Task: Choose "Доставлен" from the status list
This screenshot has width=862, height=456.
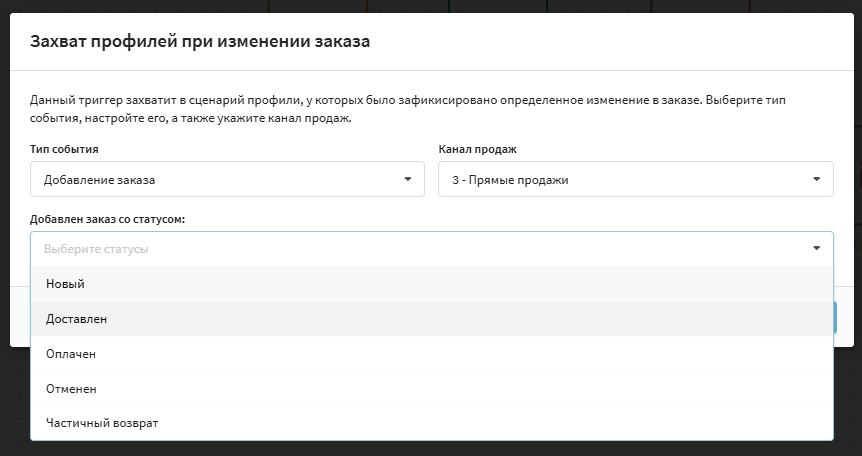Action: [x=432, y=319]
